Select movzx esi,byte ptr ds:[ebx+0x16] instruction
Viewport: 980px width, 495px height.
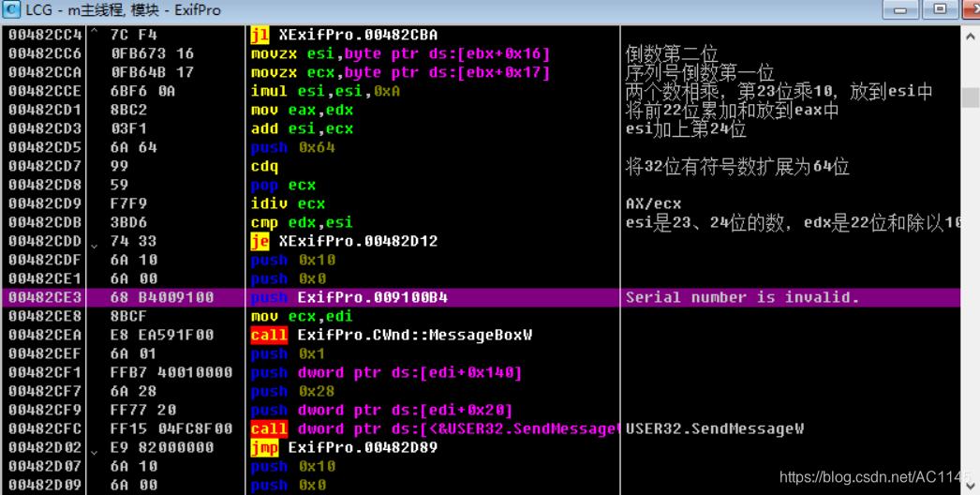point(400,53)
